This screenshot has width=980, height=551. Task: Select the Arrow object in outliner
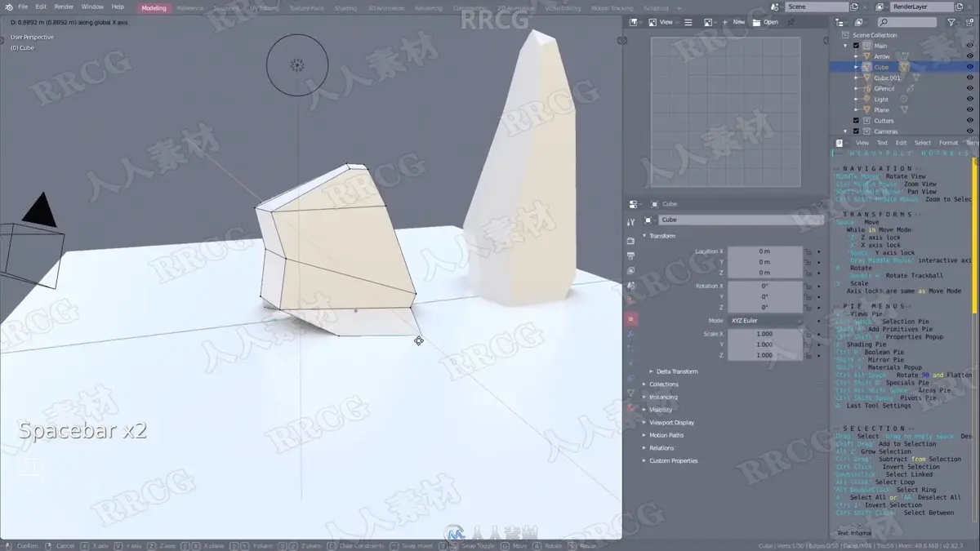click(x=882, y=56)
